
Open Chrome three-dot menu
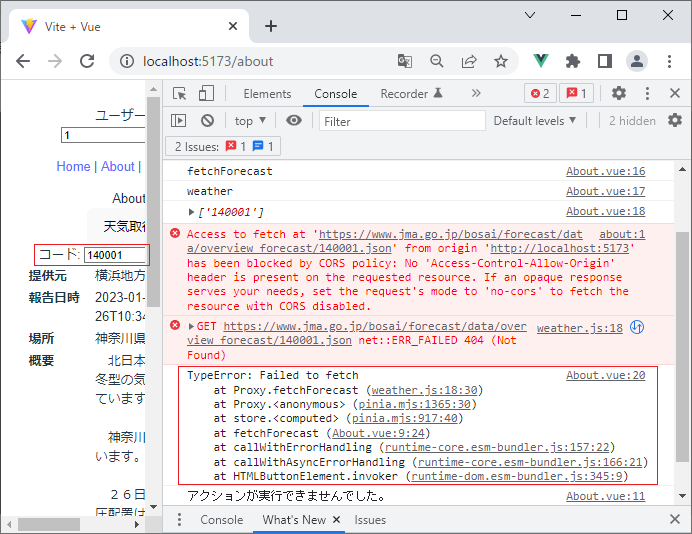[x=669, y=61]
